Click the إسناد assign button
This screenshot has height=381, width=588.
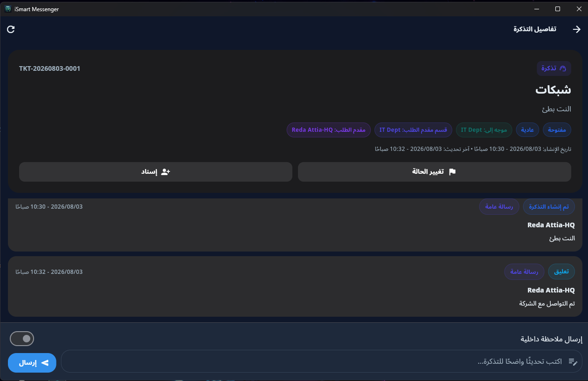(x=156, y=172)
